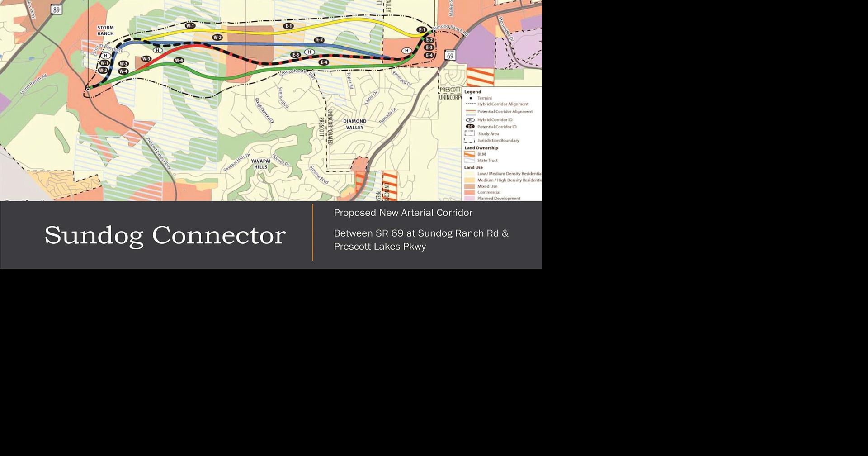Click the Diamond Valley map label

(354, 124)
